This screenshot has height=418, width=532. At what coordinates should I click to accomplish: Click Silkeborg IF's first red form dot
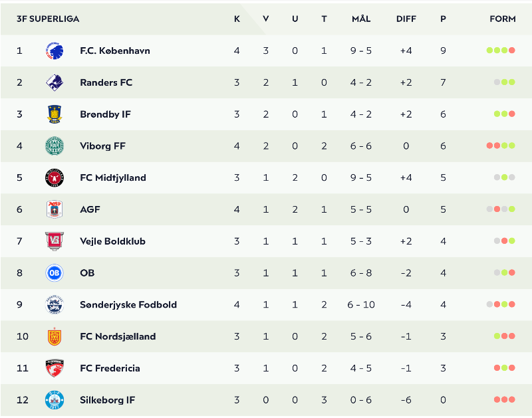(497, 399)
